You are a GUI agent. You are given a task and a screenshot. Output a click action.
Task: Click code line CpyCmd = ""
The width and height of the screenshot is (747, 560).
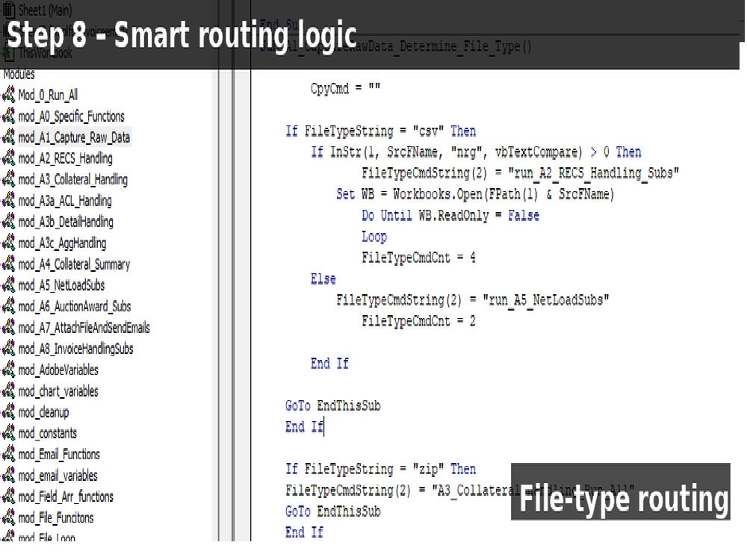click(345, 89)
